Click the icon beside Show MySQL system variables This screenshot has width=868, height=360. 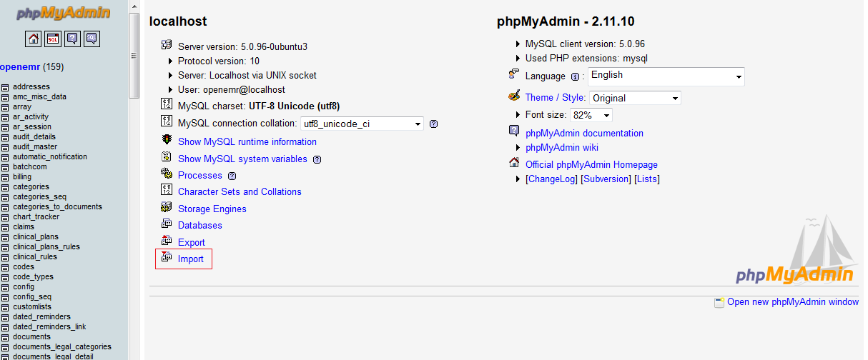(167, 158)
